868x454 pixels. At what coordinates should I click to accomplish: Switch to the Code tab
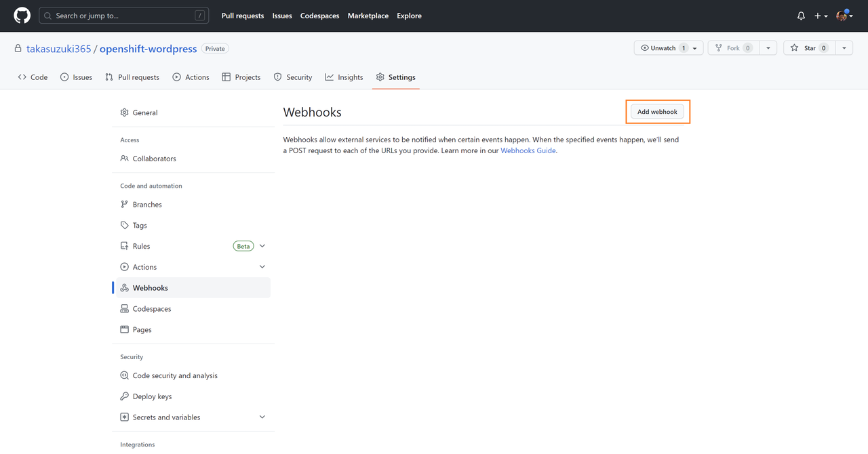33,77
